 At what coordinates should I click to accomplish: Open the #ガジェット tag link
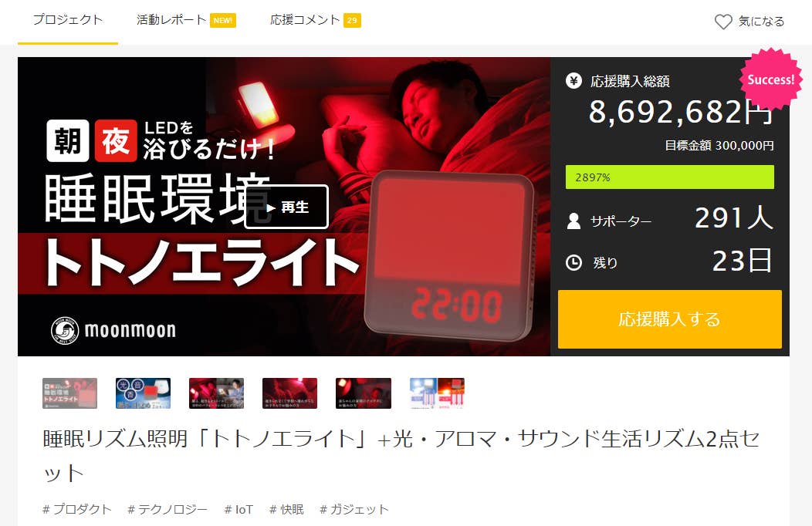(x=354, y=510)
